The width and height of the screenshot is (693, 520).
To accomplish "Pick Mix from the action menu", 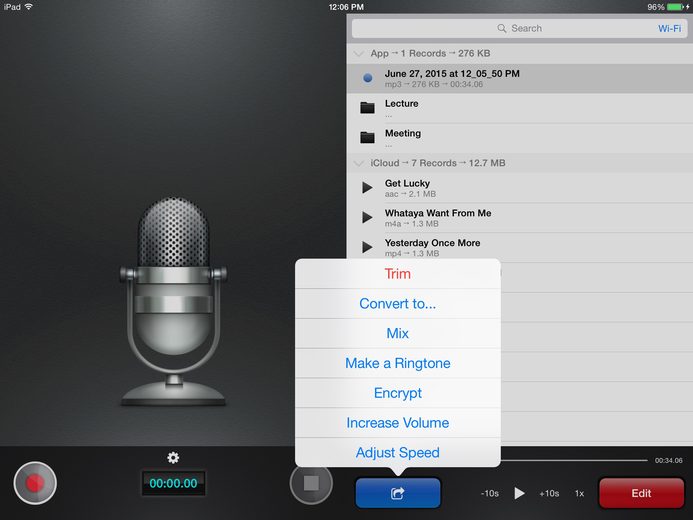I will point(398,333).
